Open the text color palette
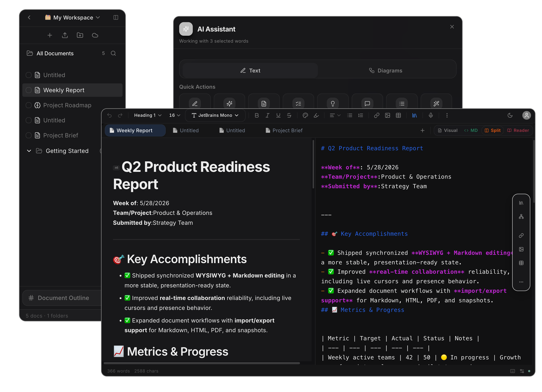542x392 pixels. [305, 115]
